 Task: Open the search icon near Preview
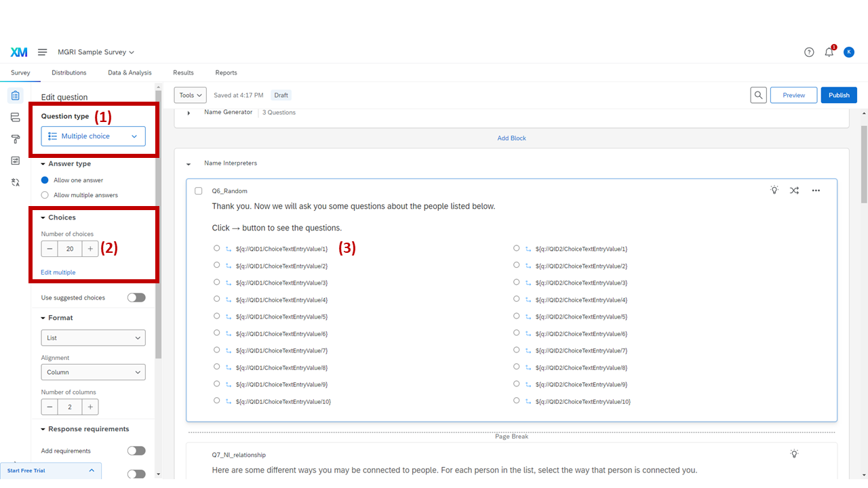click(758, 95)
